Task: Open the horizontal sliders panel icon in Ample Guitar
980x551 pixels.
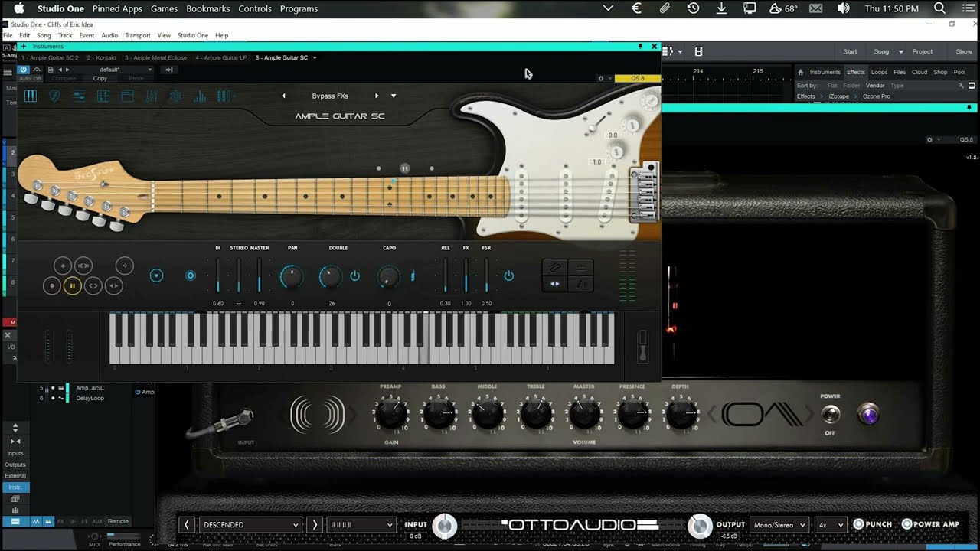Action: (79, 96)
